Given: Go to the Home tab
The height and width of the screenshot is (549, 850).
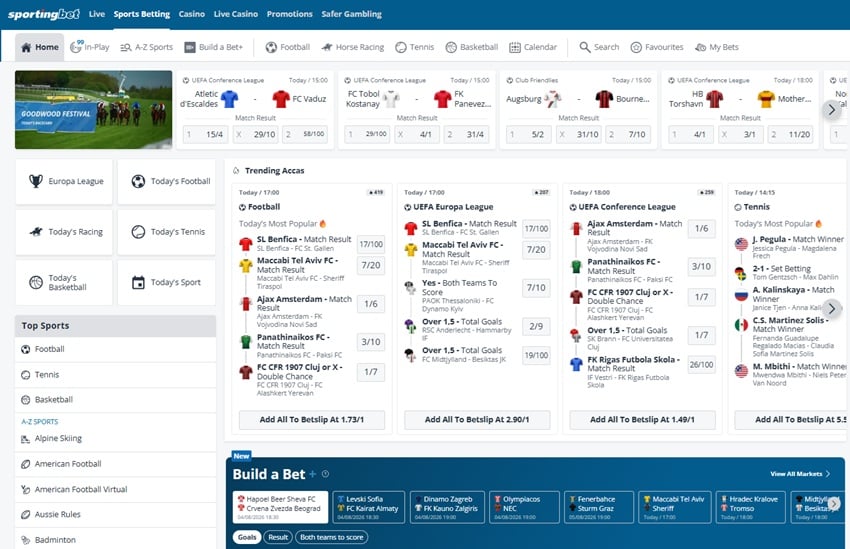Looking at the screenshot, I should (40, 47).
